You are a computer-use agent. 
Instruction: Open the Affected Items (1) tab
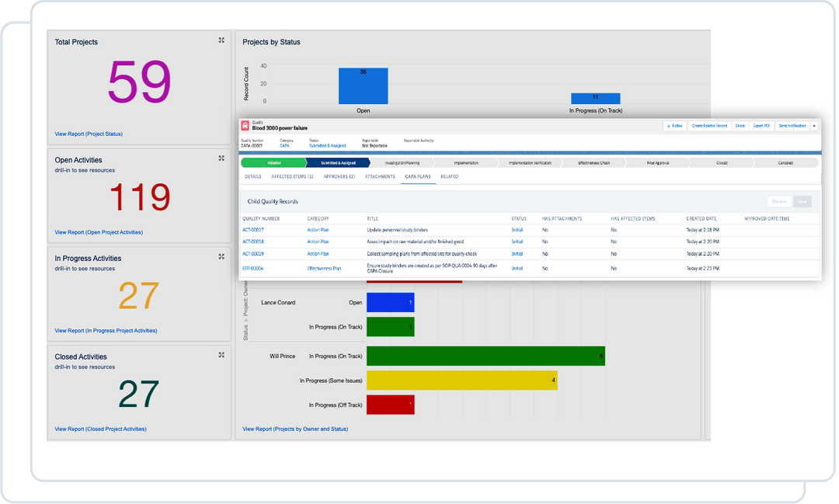[x=294, y=176]
